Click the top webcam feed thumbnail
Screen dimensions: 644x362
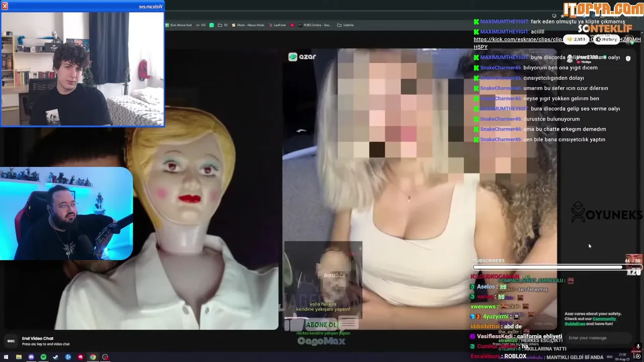point(83,69)
